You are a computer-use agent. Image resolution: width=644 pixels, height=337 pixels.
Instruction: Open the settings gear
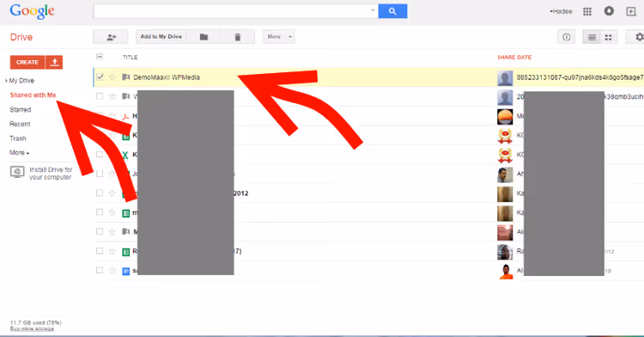(639, 37)
